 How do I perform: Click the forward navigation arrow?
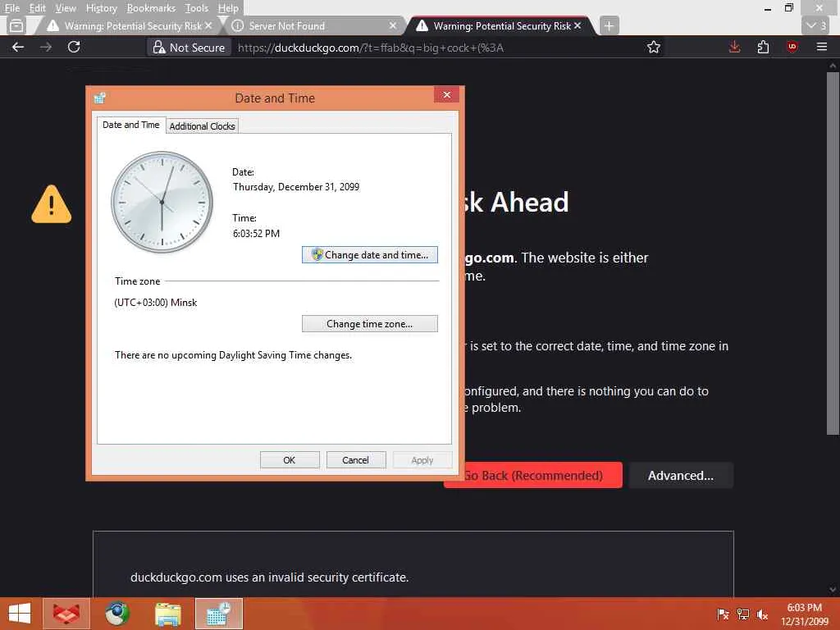pos(46,47)
